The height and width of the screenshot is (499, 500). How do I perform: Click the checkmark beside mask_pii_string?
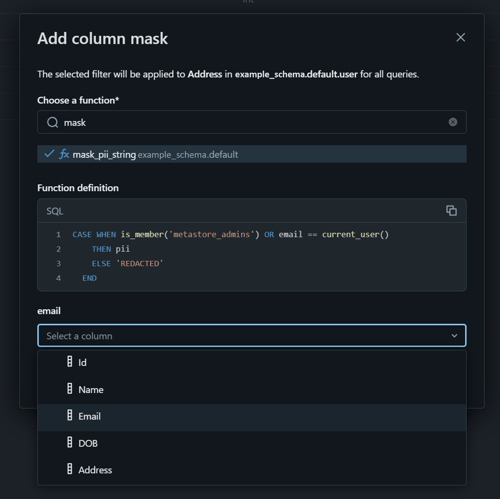pyautogui.click(x=49, y=154)
